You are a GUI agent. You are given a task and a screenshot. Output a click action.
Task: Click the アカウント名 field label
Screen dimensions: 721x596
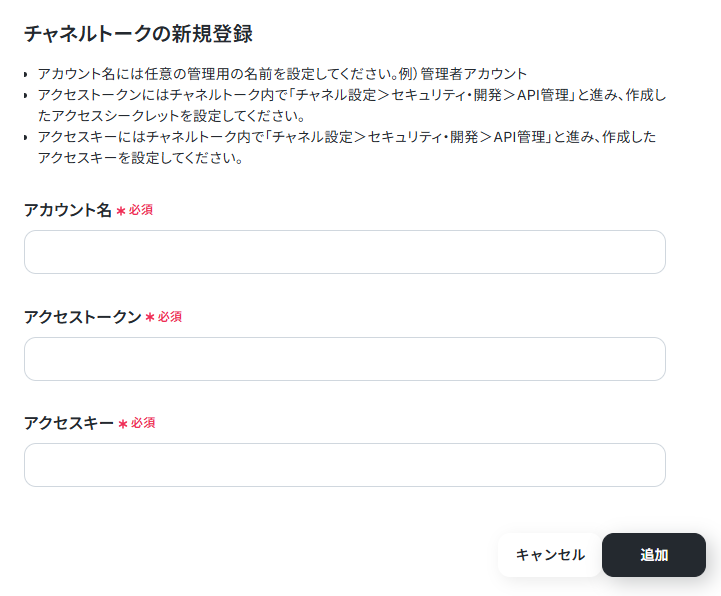tap(68, 210)
